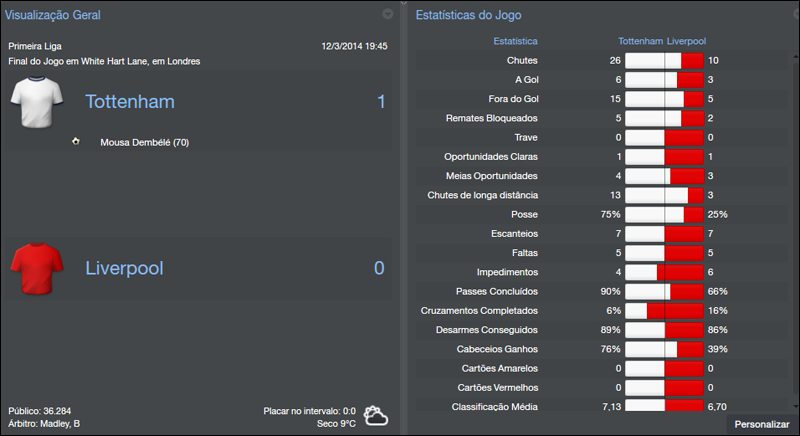The image size is (800, 436).
Task: Click the Posse possession bar
Action: tap(664, 214)
